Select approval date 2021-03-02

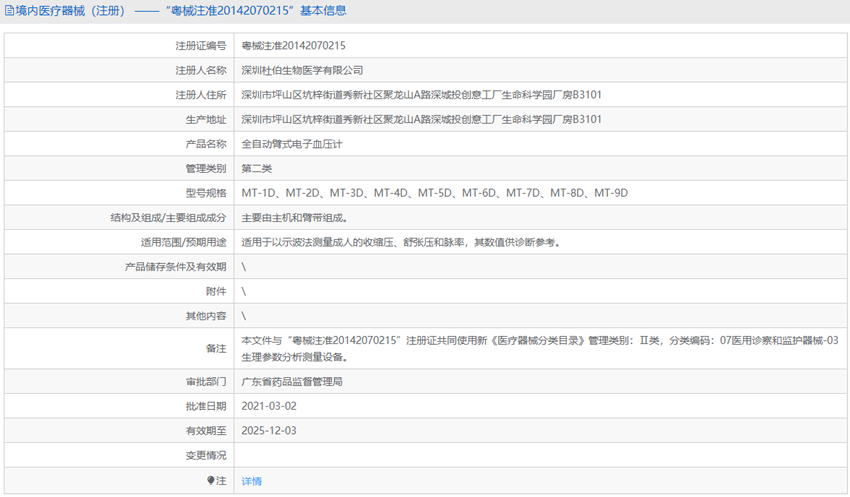[x=269, y=406]
